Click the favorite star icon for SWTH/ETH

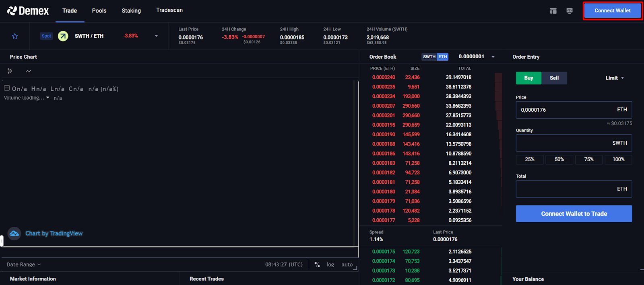pyautogui.click(x=15, y=36)
